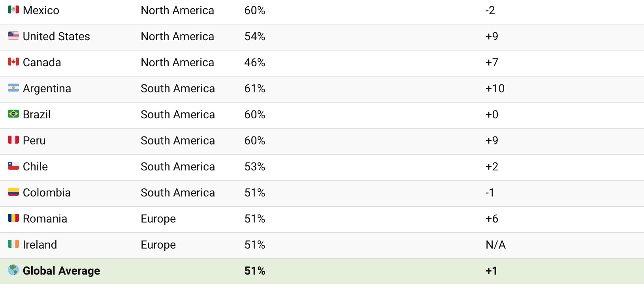Click Romania's Europe region cell
This screenshot has width=644, height=288.
pos(158,219)
